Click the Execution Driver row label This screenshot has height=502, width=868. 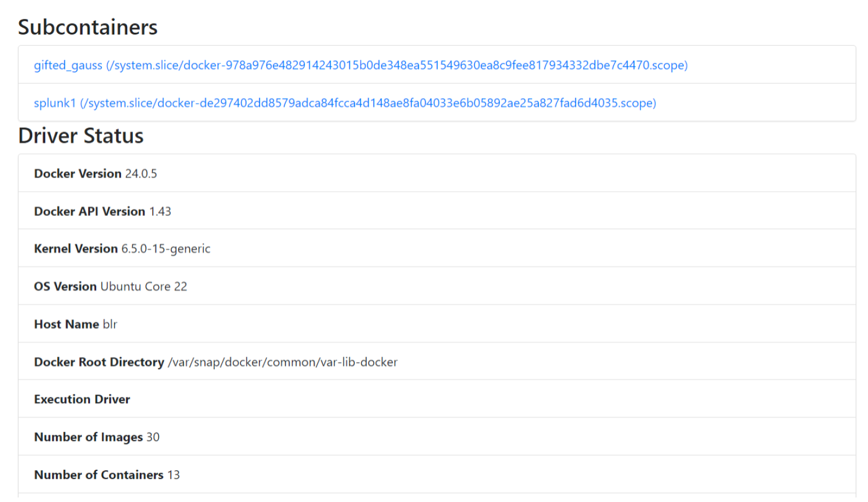click(x=82, y=400)
